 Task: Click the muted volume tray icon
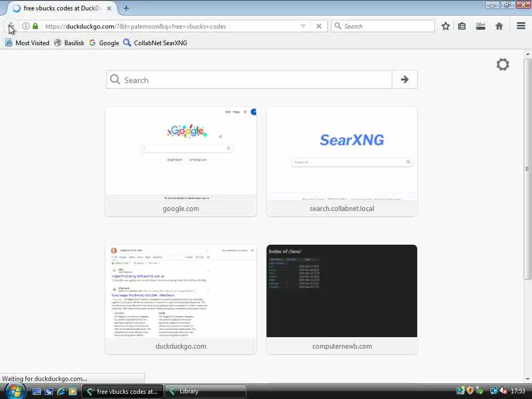[x=503, y=391]
